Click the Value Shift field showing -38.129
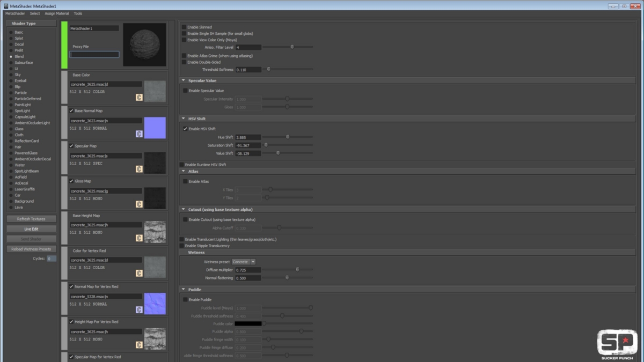This screenshot has height=362, width=644. click(x=248, y=153)
